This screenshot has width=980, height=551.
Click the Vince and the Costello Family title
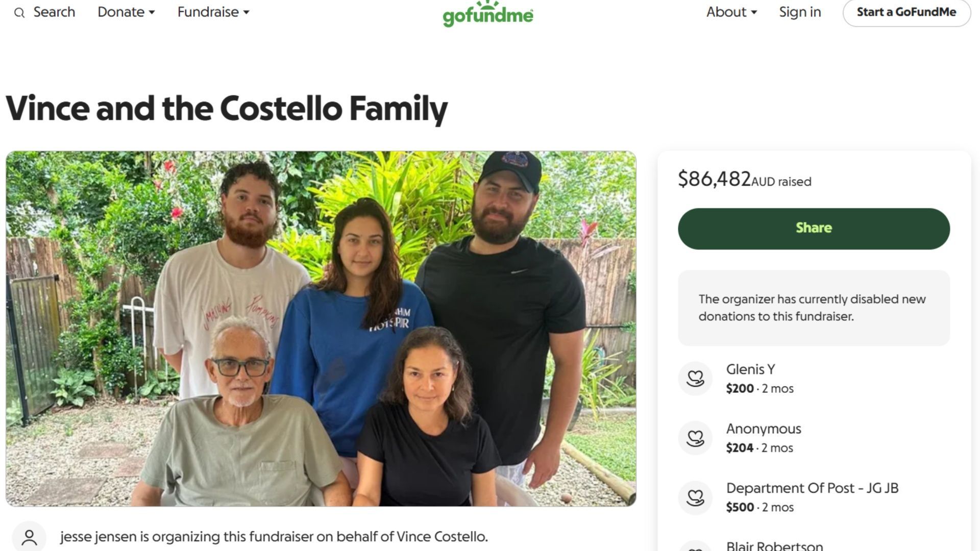(x=227, y=109)
